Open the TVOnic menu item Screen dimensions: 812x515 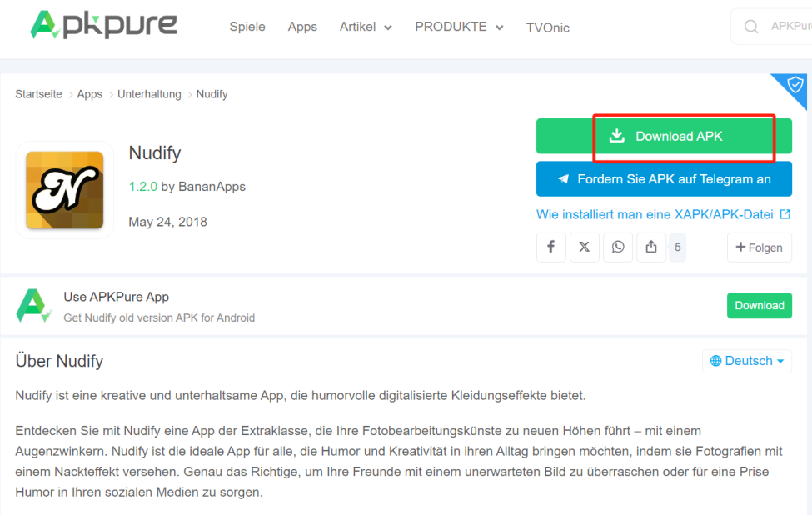547,28
